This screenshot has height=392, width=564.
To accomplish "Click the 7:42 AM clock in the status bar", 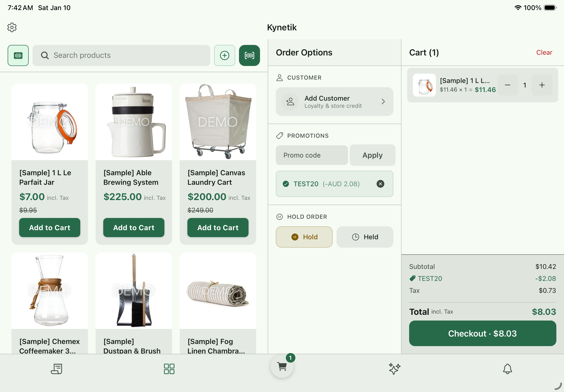I will coord(20,8).
